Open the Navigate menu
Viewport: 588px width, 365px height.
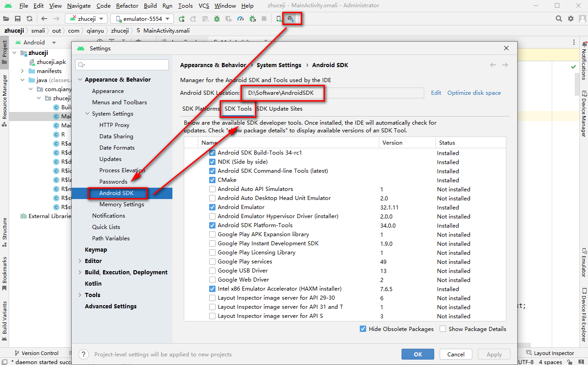pos(78,6)
